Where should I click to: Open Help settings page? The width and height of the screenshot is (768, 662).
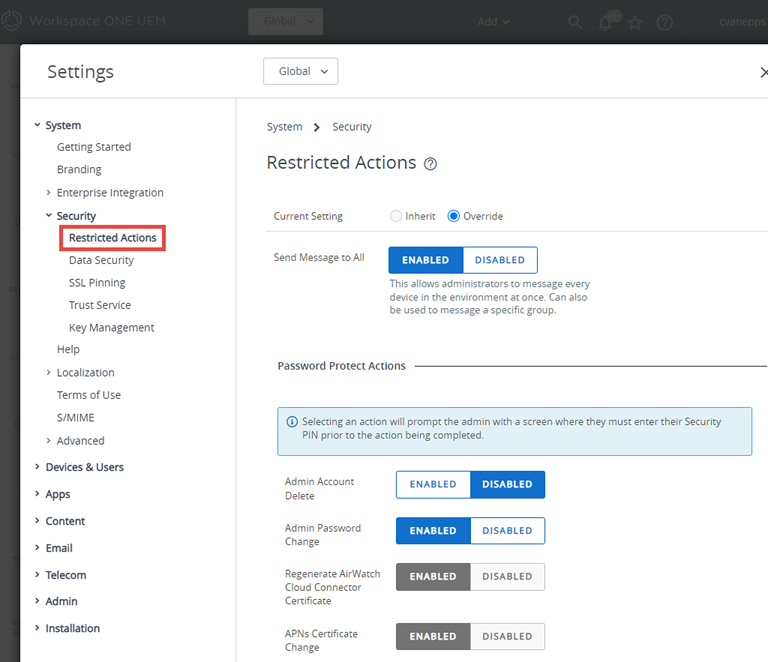68,350
